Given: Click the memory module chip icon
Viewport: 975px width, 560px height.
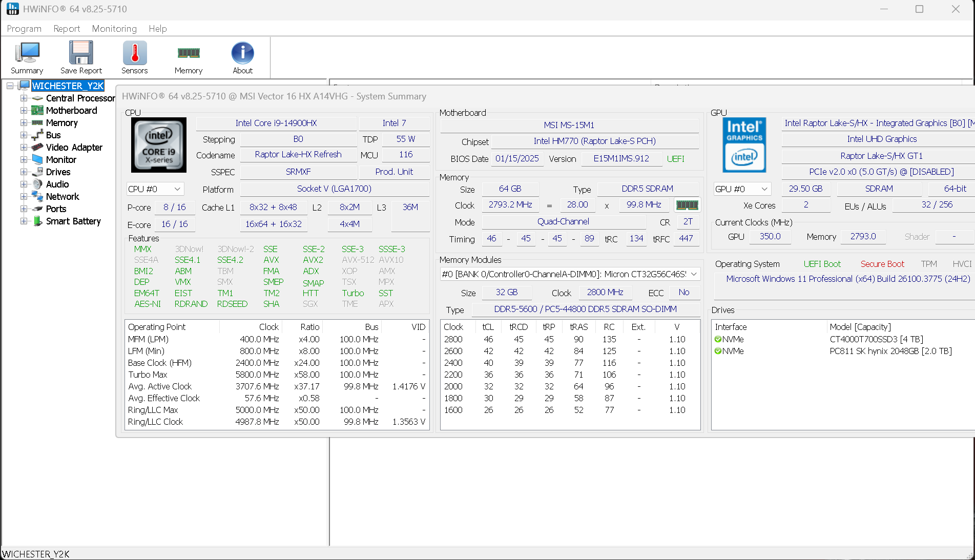Looking at the screenshot, I should tap(687, 205).
